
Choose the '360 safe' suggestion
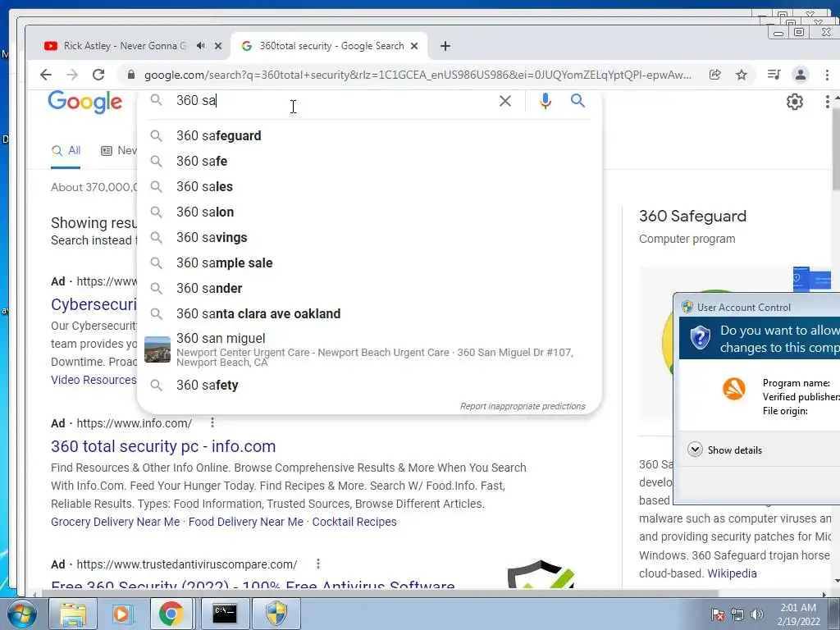pos(370,162)
